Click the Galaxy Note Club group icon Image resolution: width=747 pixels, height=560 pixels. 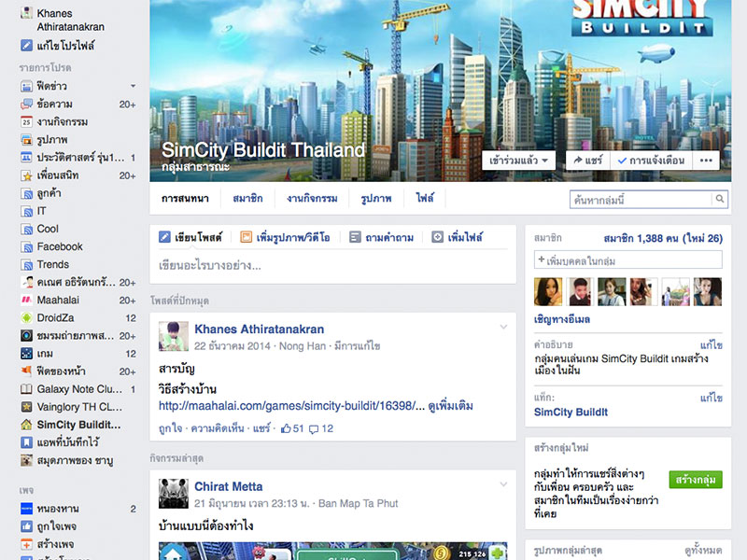(x=26, y=389)
